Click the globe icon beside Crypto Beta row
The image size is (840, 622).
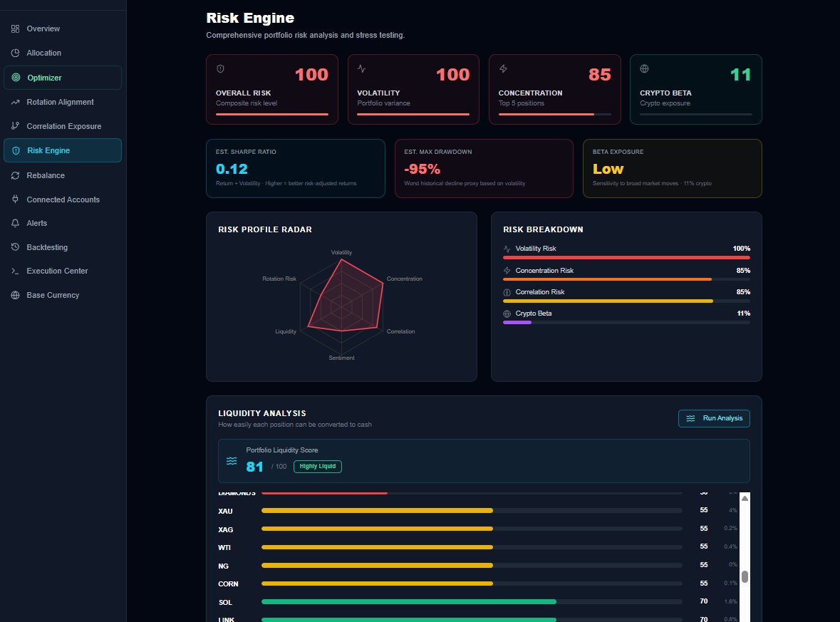[x=507, y=314]
